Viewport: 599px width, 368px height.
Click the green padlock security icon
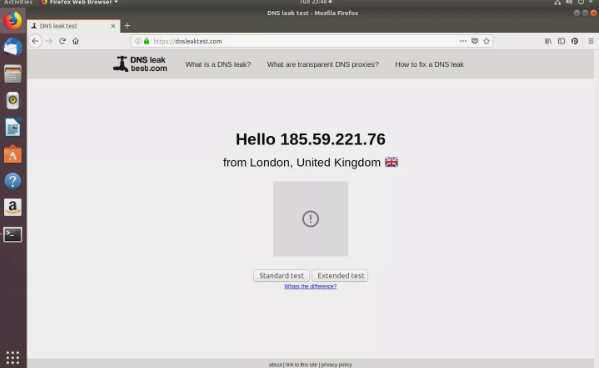[146, 41]
